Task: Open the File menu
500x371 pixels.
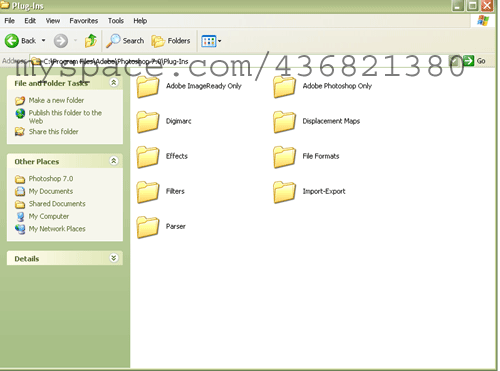Action: pyautogui.click(x=9, y=21)
